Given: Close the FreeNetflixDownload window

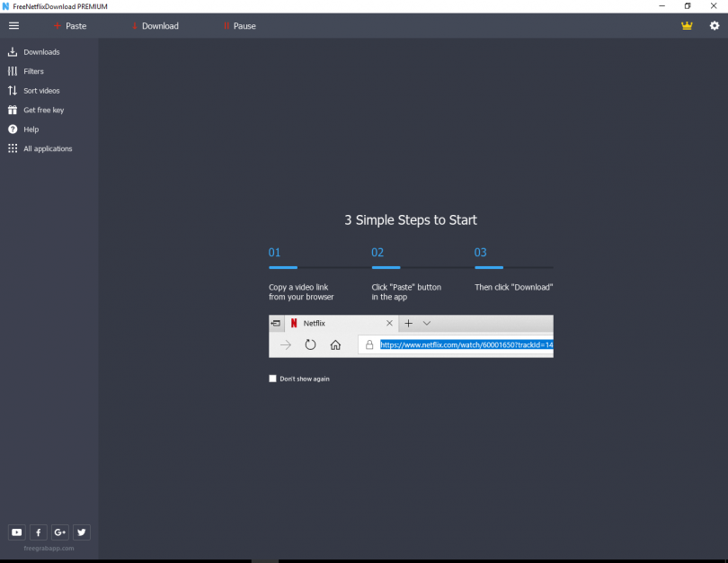Looking at the screenshot, I should 714,6.
